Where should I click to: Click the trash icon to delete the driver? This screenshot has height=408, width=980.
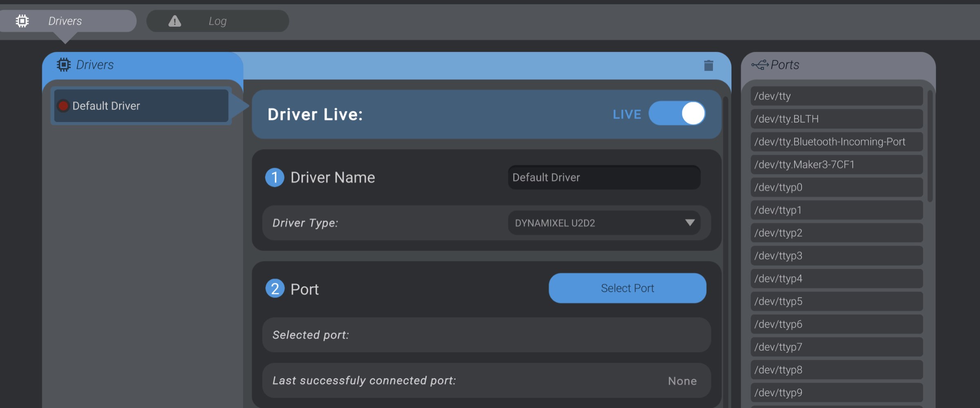pyautogui.click(x=708, y=65)
